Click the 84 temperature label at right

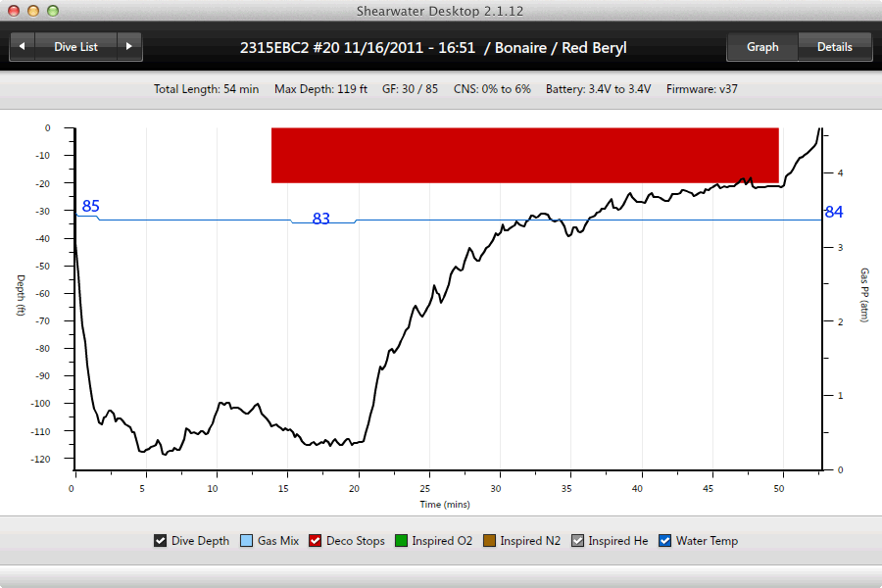point(833,212)
